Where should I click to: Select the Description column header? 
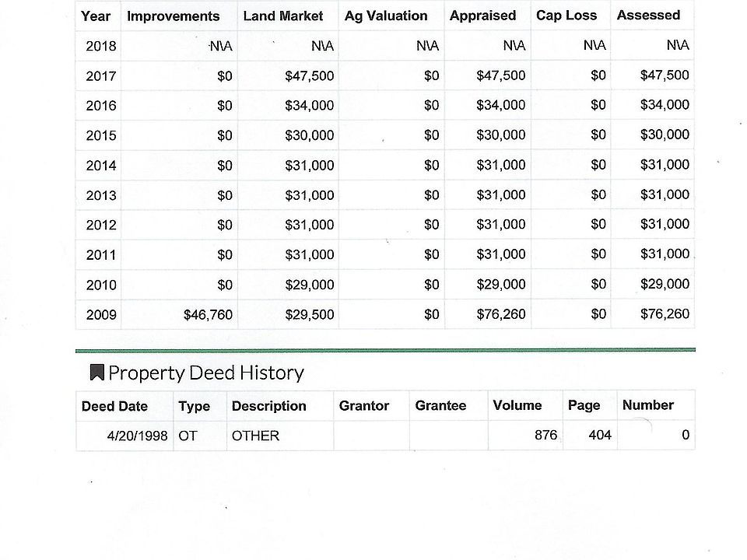click(269, 406)
